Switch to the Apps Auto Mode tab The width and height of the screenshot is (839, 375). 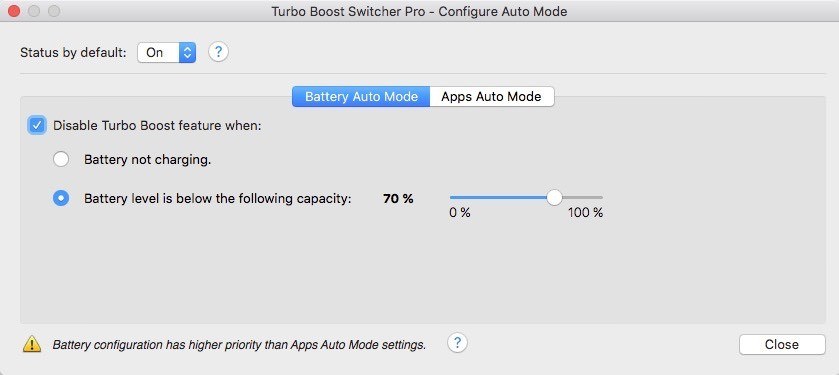pos(491,97)
